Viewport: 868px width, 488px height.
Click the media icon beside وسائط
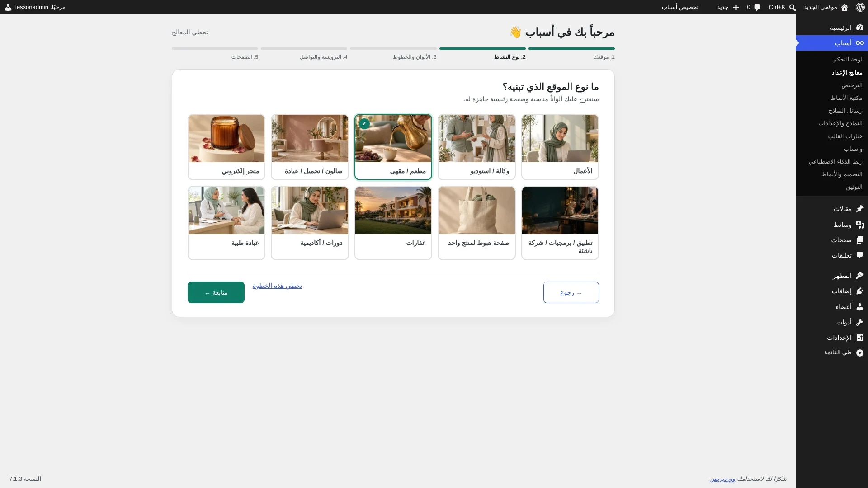[860, 225]
